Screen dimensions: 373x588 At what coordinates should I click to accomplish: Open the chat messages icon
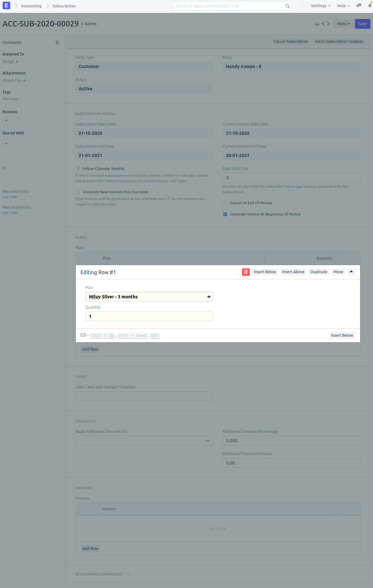pyautogui.click(x=358, y=5)
